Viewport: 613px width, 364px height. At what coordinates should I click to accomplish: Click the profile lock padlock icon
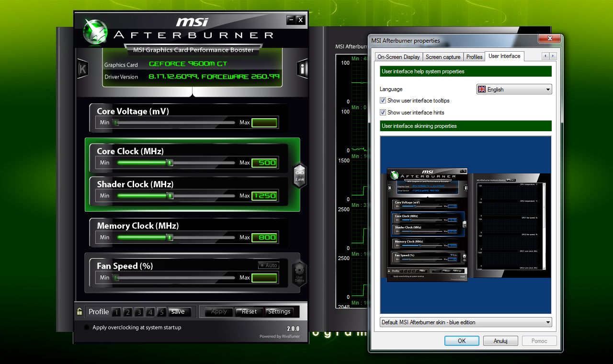click(x=79, y=311)
